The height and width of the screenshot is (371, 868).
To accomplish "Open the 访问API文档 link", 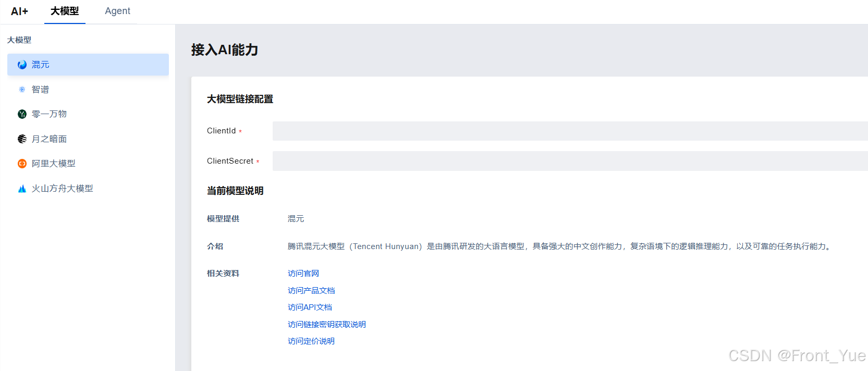I will pos(310,307).
